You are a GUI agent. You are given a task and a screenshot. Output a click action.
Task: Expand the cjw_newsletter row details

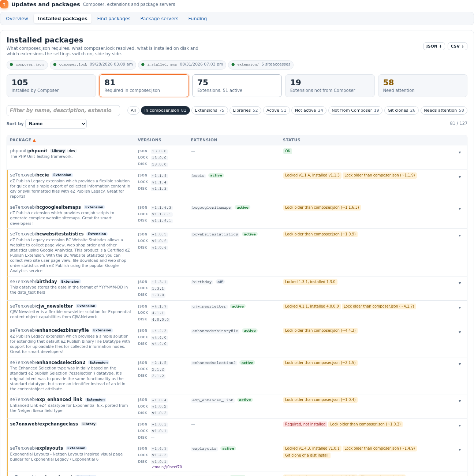coord(460,308)
